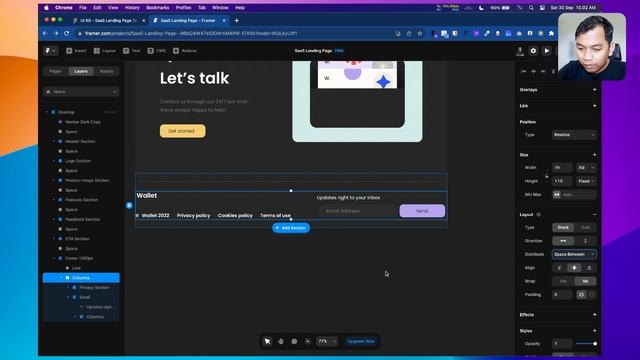Click the Padding value field
This screenshot has height=360, width=640.
tap(562, 295)
